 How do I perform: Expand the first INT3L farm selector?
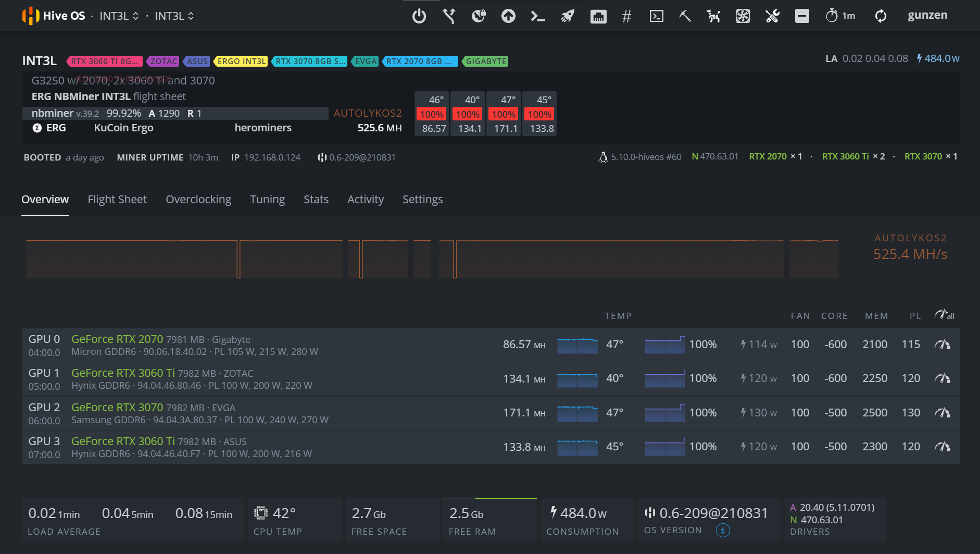[119, 16]
